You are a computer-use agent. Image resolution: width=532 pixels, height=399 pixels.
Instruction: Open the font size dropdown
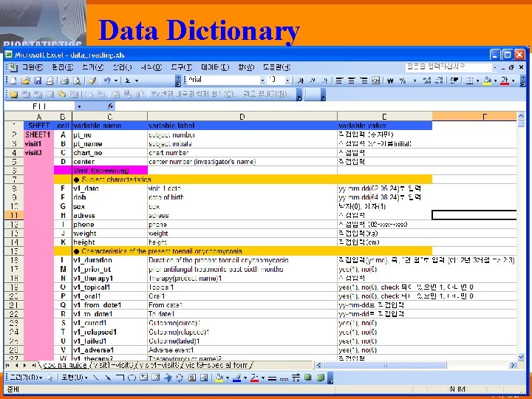pyautogui.click(x=287, y=81)
